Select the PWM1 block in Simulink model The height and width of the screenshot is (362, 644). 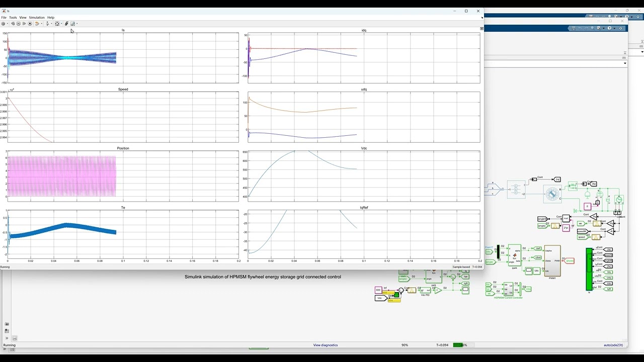[x=552, y=260]
